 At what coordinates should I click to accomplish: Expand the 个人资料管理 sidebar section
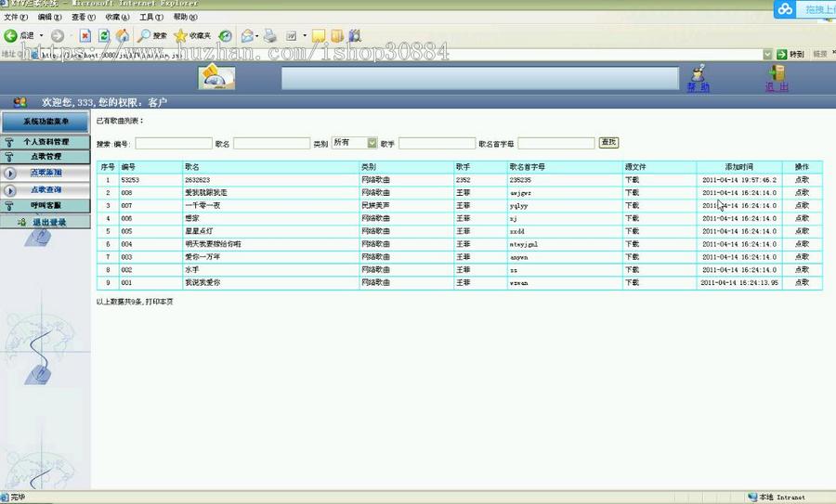[46, 142]
